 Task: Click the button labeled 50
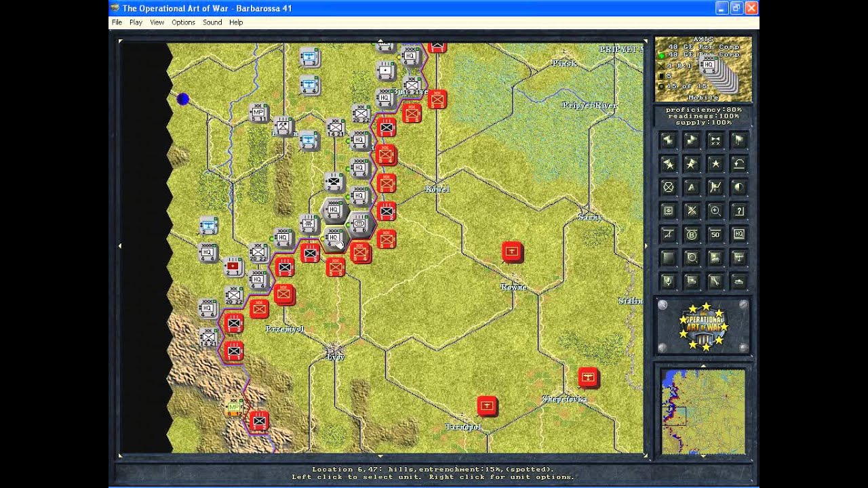715,235
